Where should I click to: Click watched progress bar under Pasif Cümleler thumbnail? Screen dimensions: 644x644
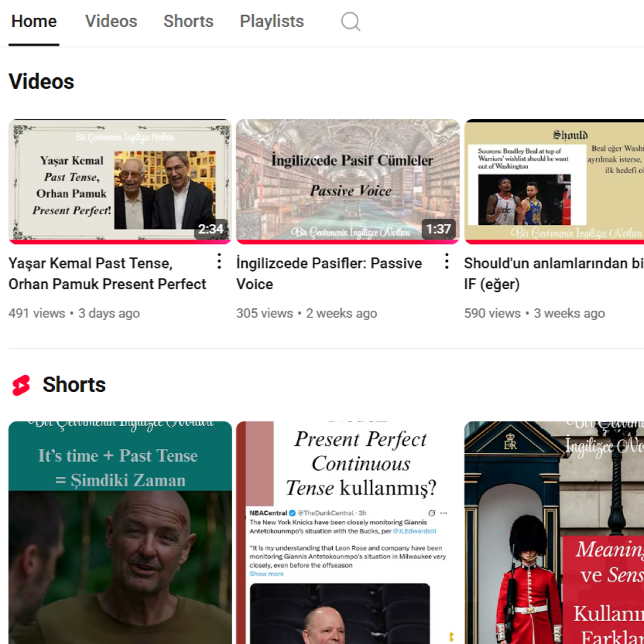(x=348, y=242)
